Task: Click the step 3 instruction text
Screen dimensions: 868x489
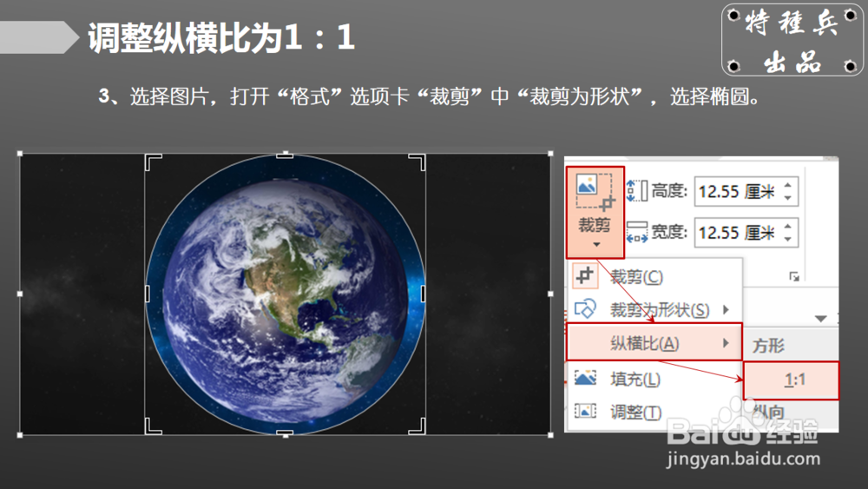Action: [x=429, y=96]
